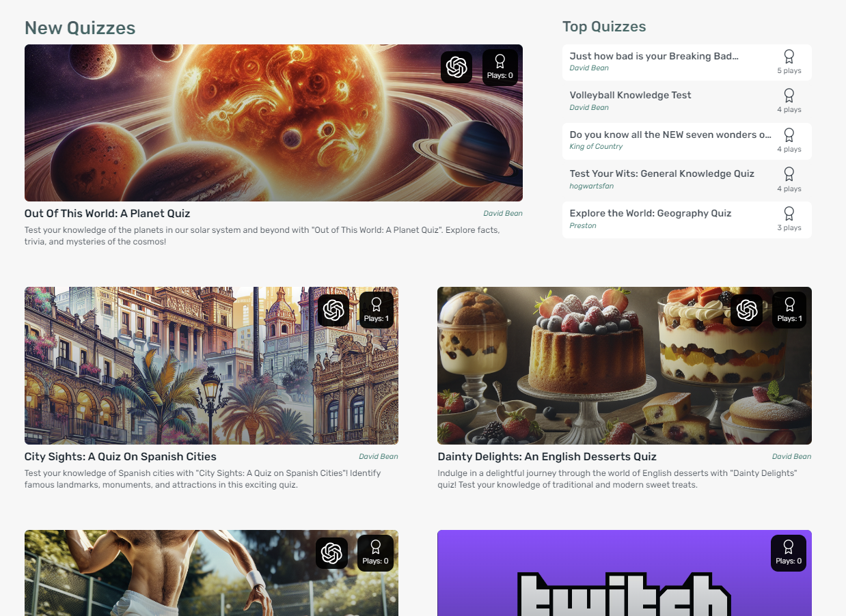The height and width of the screenshot is (616, 846).
Task: Select "Dainty Delights: An English Desserts Quiz" title
Action: coord(547,457)
